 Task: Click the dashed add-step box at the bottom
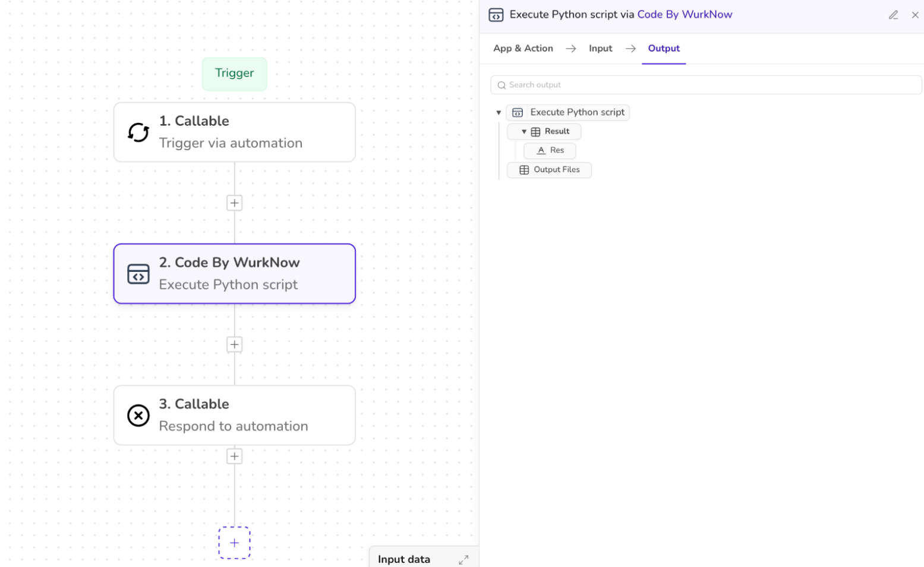click(x=235, y=543)
